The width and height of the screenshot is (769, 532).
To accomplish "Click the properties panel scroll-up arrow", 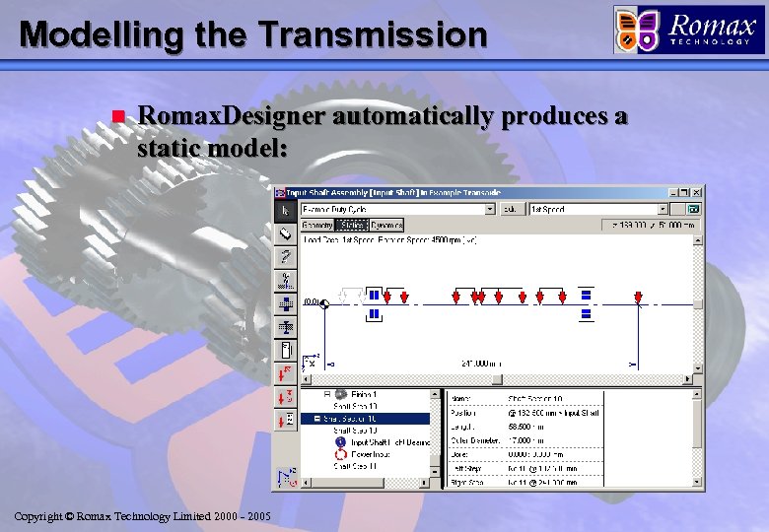I will [x=697, y=394].
